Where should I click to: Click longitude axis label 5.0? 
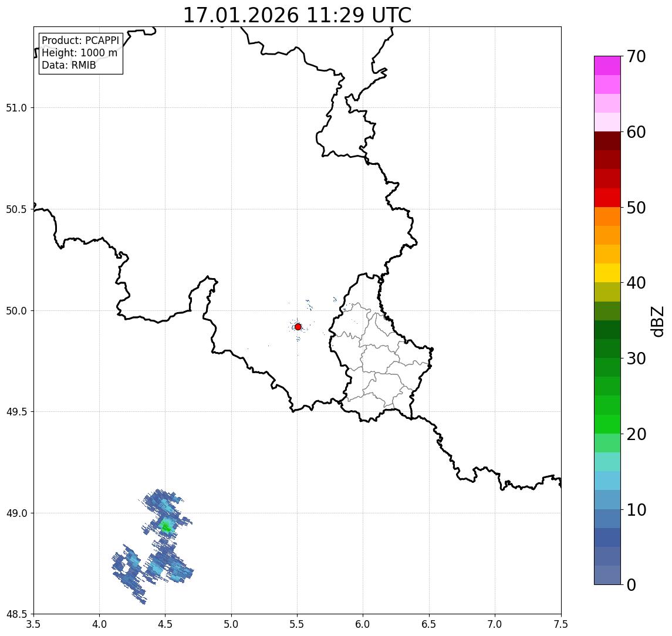click(231, 624)
